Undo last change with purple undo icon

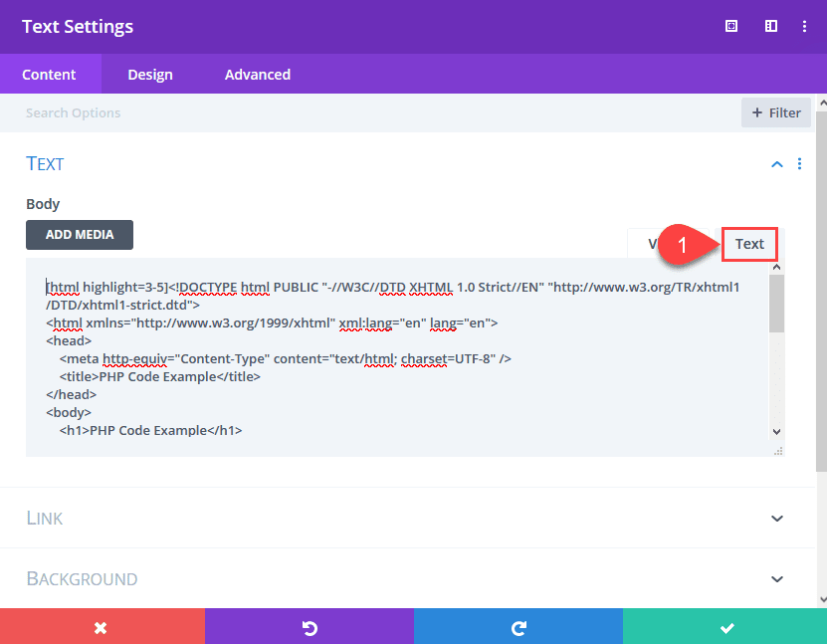(309, 627)
